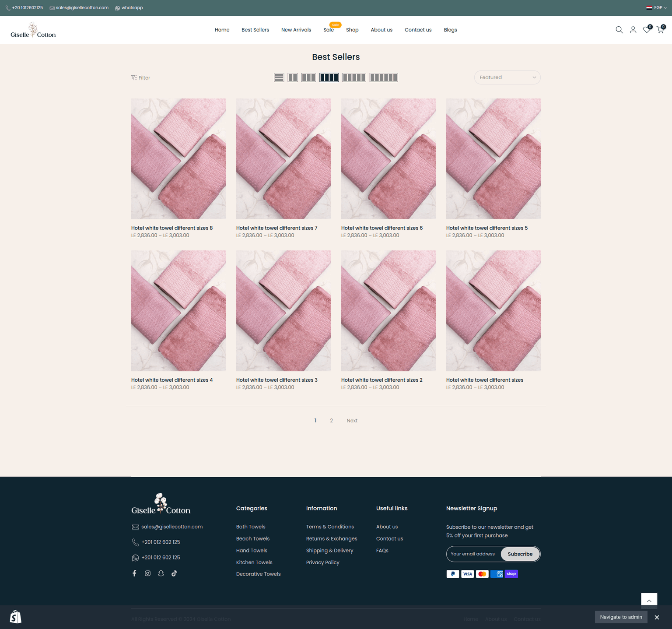Switch to six-column grid layout
The image size is (672, 629).
tap(384, 77)
